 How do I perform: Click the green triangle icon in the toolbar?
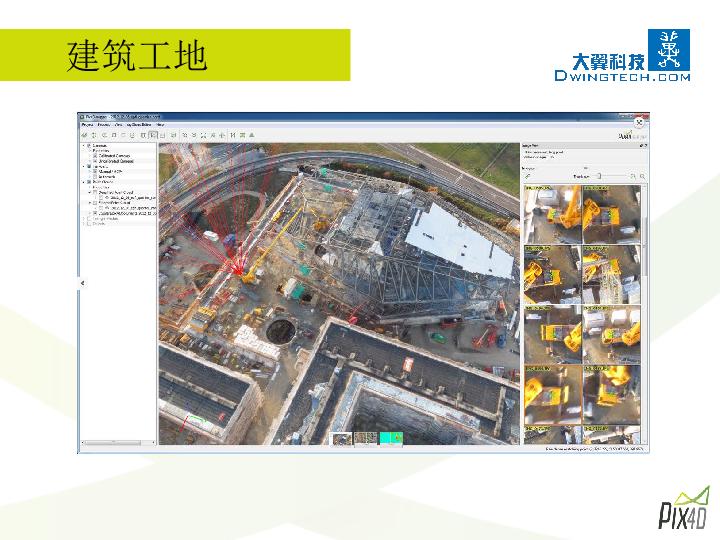pos(252,134)
